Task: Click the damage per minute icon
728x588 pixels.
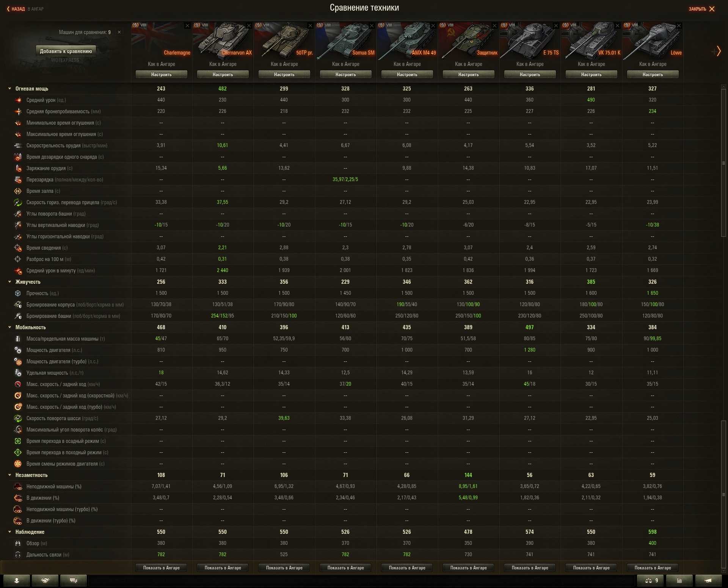Action: [18, 271]
